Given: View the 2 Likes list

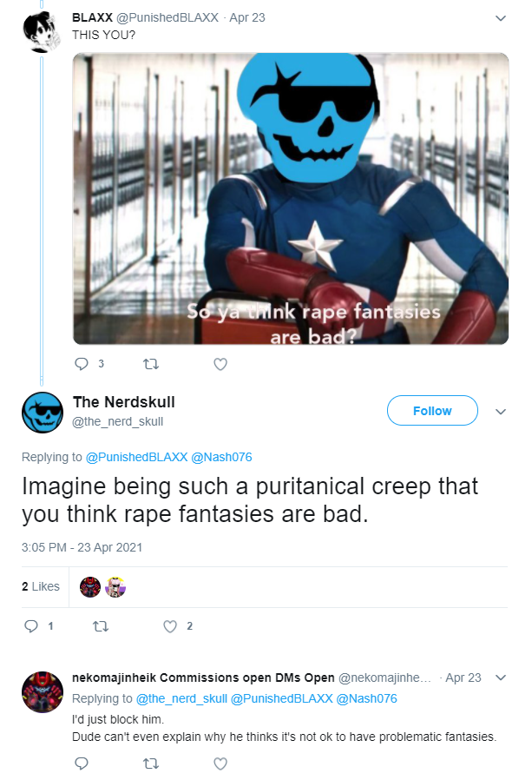Looking at the screenshot, I should (x=40, y=587).
